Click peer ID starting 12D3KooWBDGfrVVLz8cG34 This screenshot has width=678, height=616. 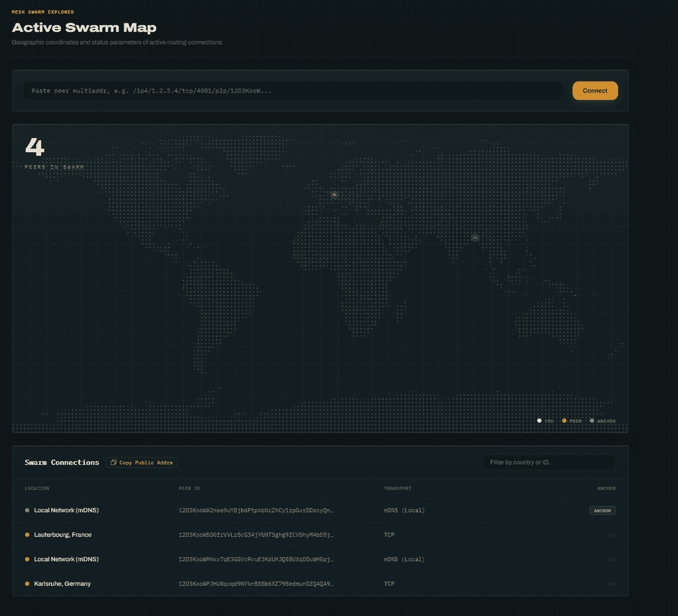[x=256, y=534]
